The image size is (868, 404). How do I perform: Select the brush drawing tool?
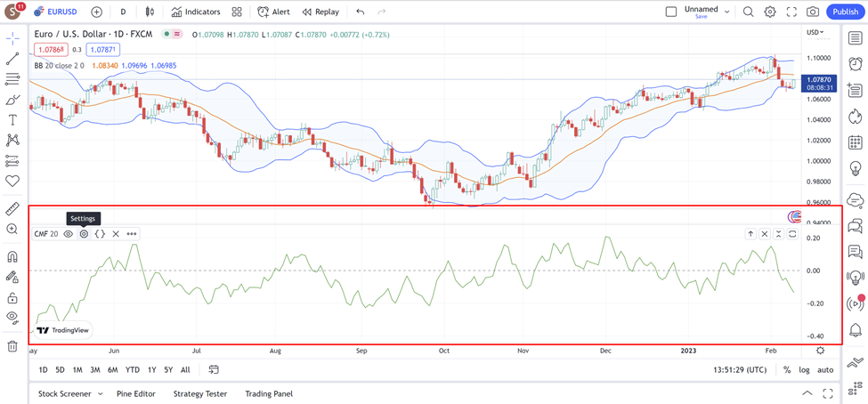pos(12,100)
